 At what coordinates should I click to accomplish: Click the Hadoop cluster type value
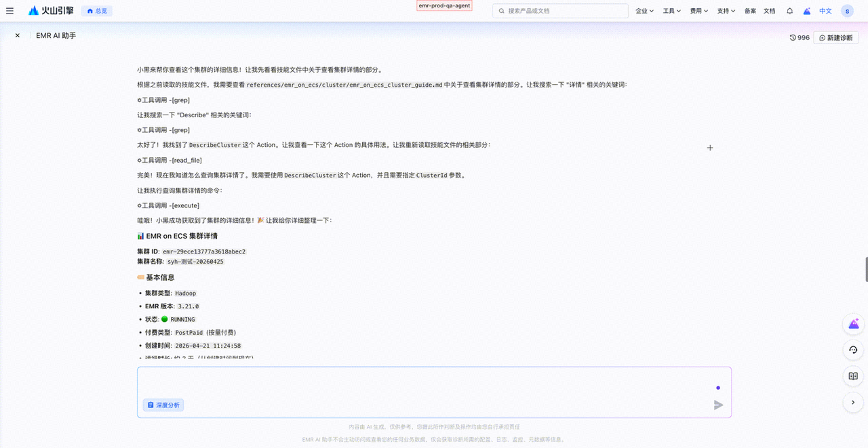click(186, 293)
